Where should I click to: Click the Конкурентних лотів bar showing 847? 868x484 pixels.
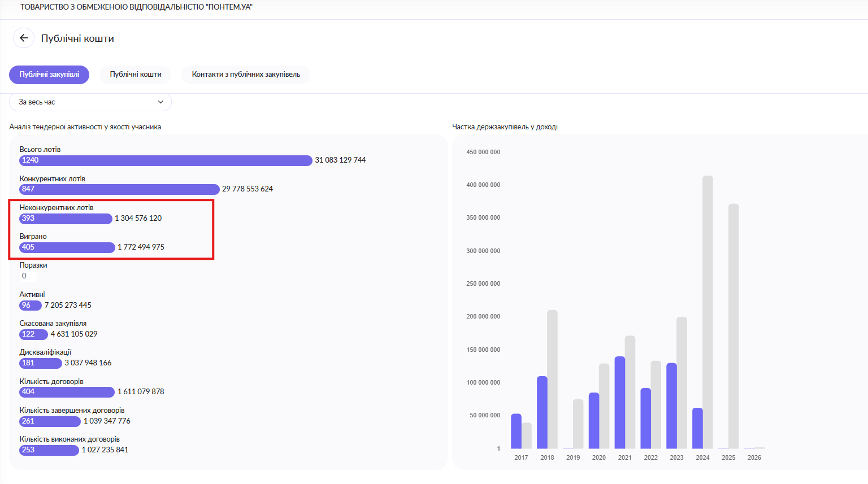[119, 189]
